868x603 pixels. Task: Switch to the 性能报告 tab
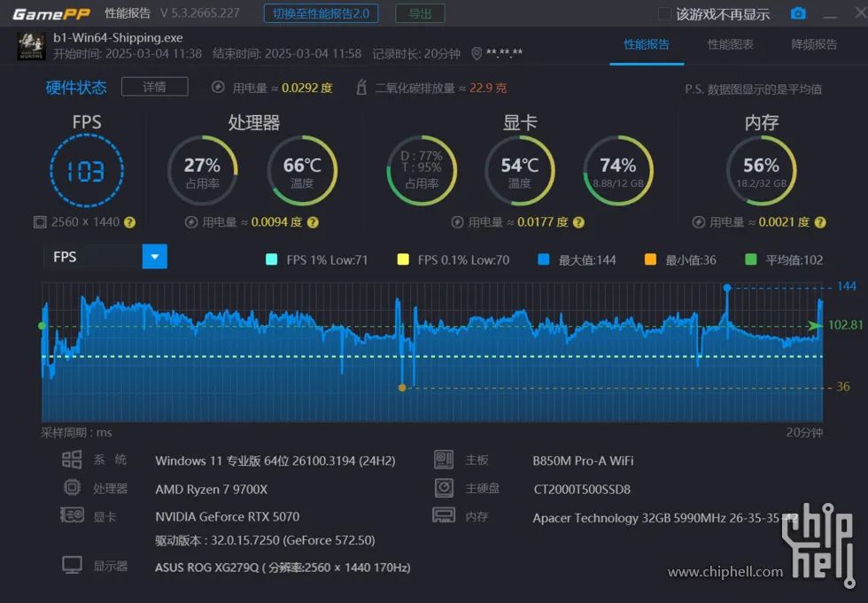point(647,44)
